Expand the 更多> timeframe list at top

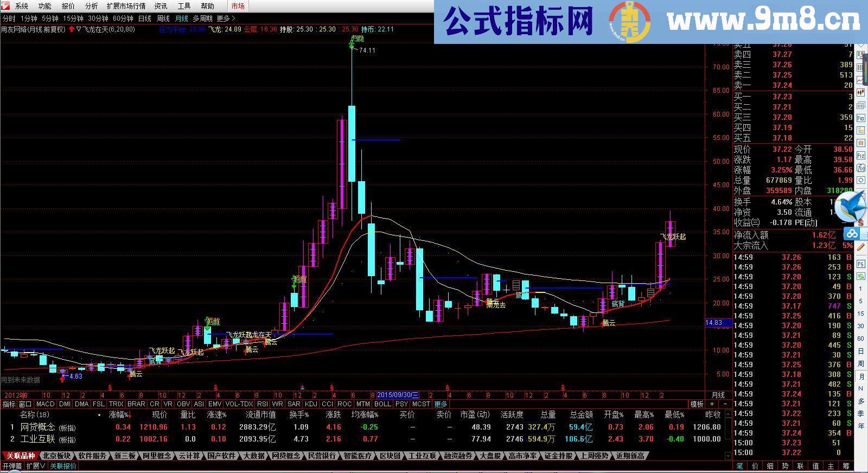pyautogui.click(x=226, y=18)
